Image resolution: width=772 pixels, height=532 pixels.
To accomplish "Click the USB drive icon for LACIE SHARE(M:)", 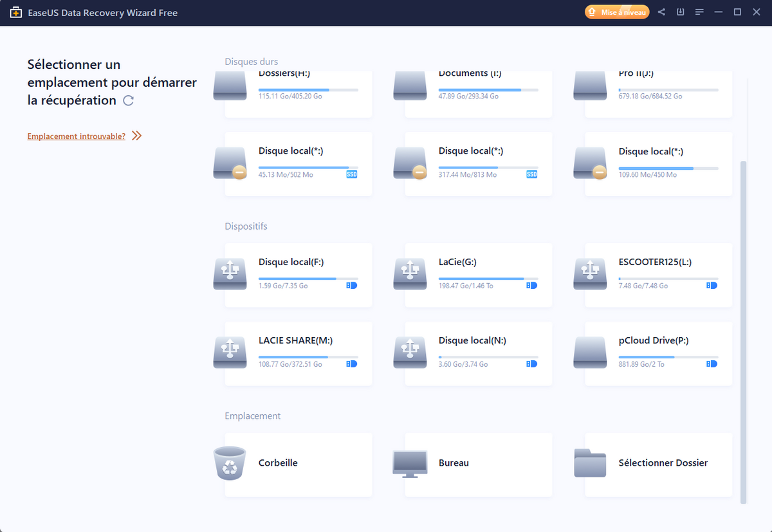I will [x=230, y=351].
